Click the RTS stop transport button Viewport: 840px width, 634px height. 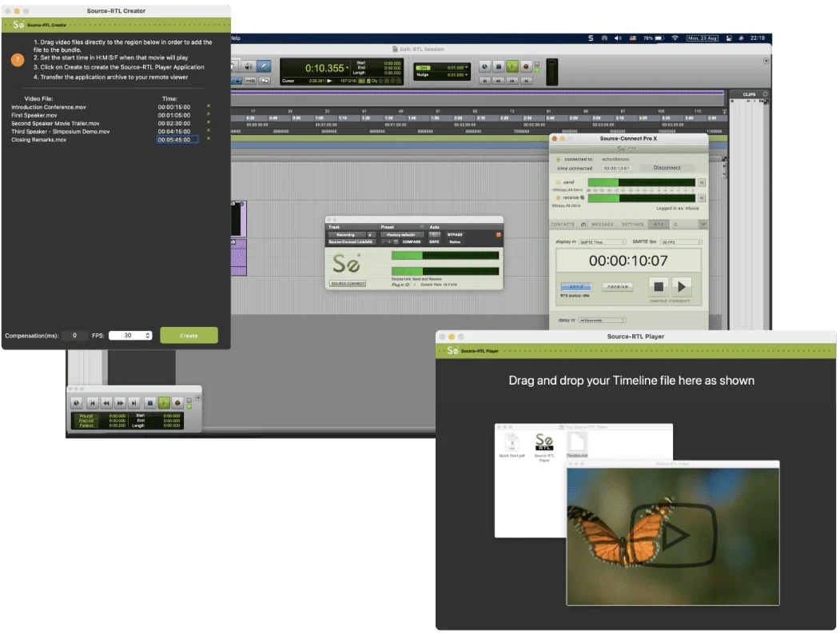[659, 287]
